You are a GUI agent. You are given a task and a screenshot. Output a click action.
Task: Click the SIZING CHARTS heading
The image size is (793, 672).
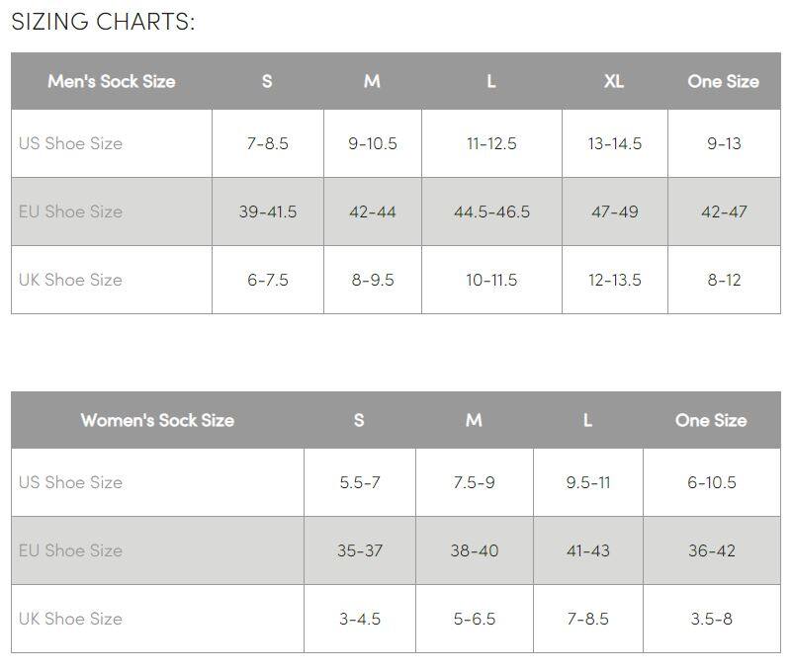pyautogui.click(x=103, y=22)
